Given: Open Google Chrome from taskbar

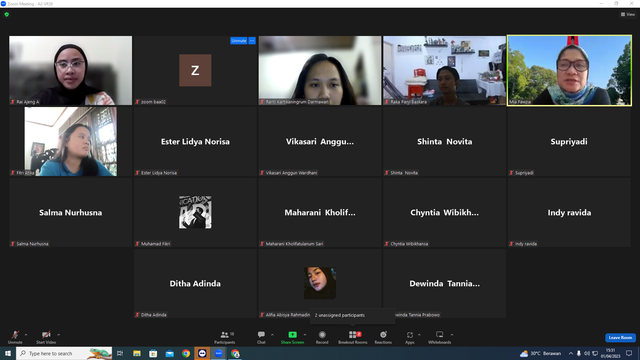Looking at the screenshot, I should coord(186,353).
